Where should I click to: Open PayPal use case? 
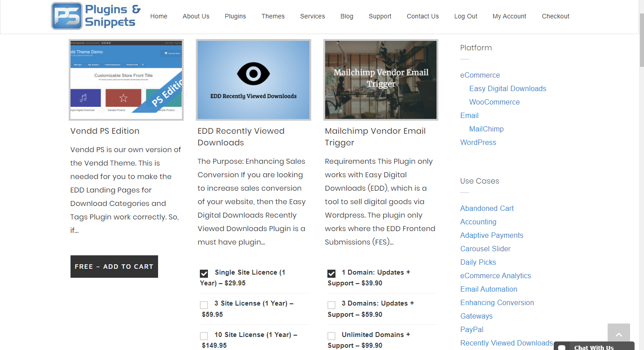click(472, 329)
